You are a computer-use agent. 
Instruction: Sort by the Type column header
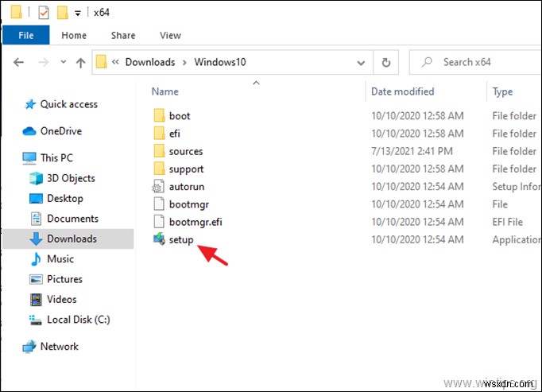(502, 91)
